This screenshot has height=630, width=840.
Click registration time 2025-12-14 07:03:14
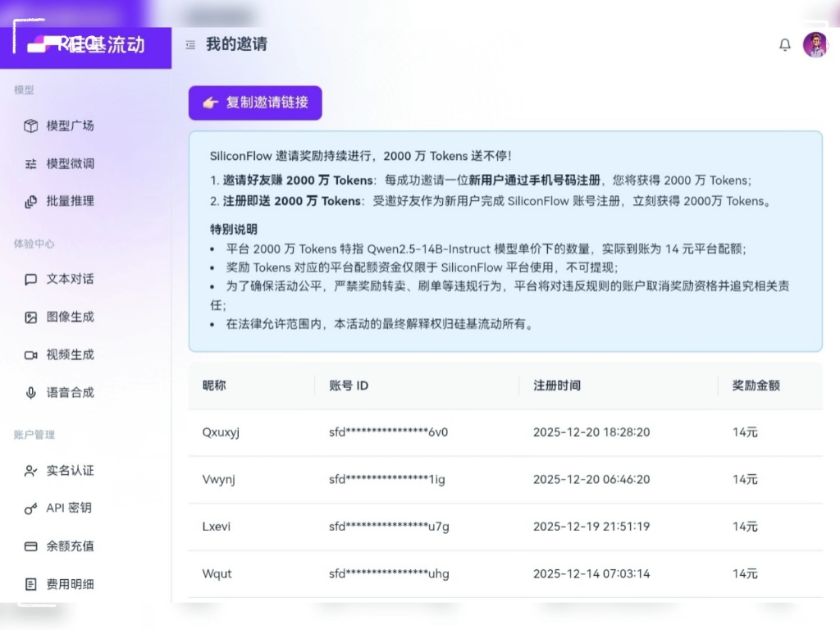click(x=591, y=574)
